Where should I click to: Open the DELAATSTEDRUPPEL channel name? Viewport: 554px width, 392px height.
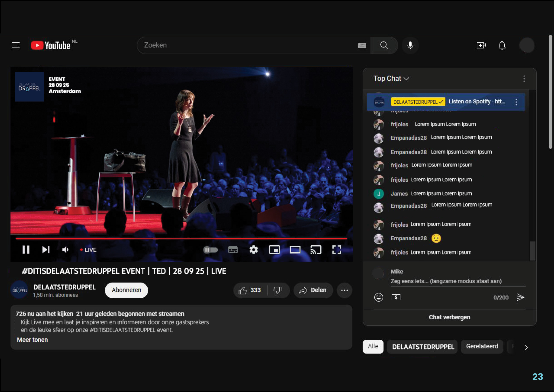click(64, 287)
